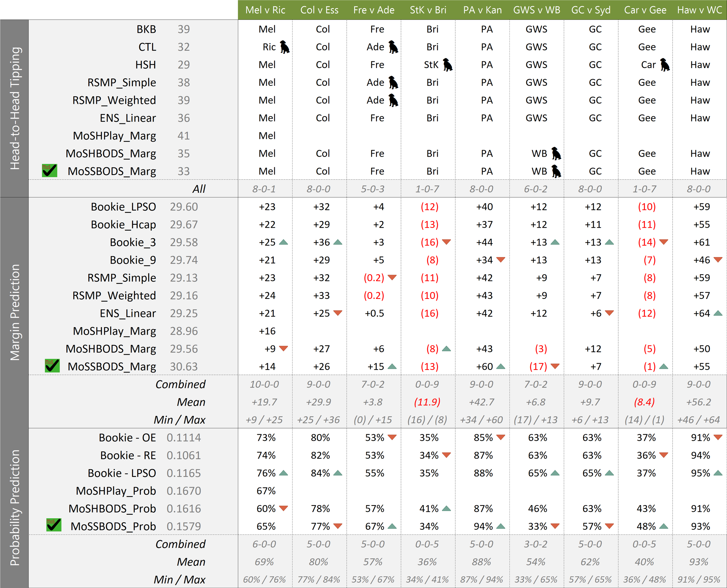Click down triangle by ENS_Linear's +6

[x=609, y=313]
